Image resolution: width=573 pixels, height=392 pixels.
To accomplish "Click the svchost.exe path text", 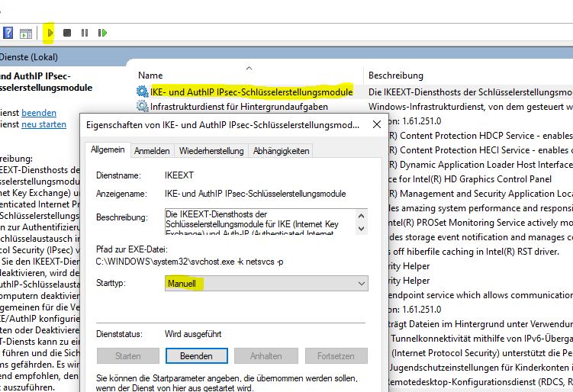I will (x=189, y=262).
